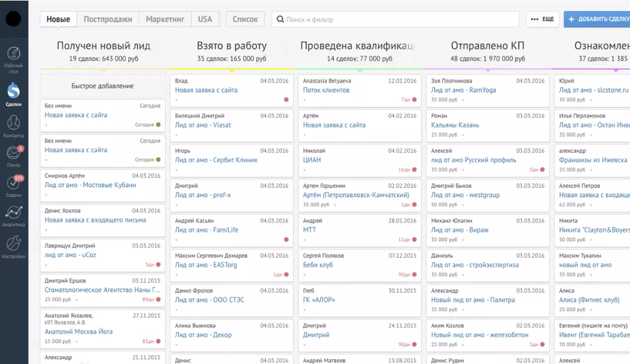Open Лид от амо - EASTorg deal

206,265
